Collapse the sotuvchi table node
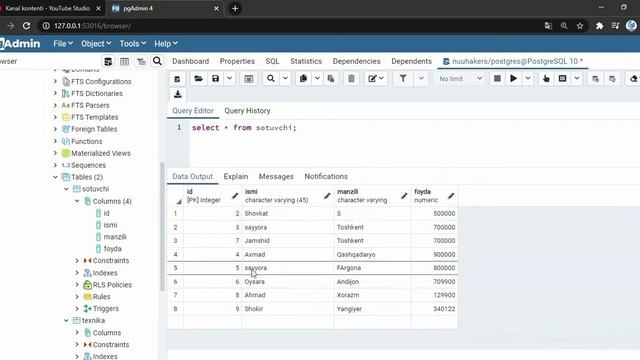This screenshot has width=640, height=360. 66,189
